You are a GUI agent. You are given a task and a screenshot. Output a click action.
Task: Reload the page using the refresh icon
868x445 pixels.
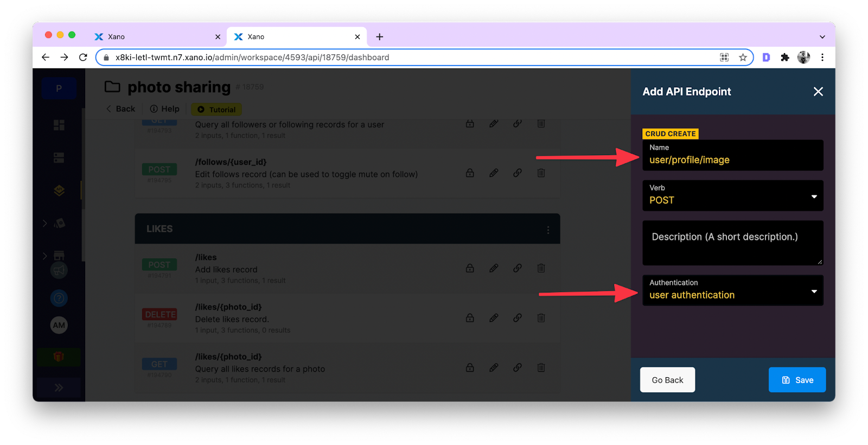click(x=83, y=58)
